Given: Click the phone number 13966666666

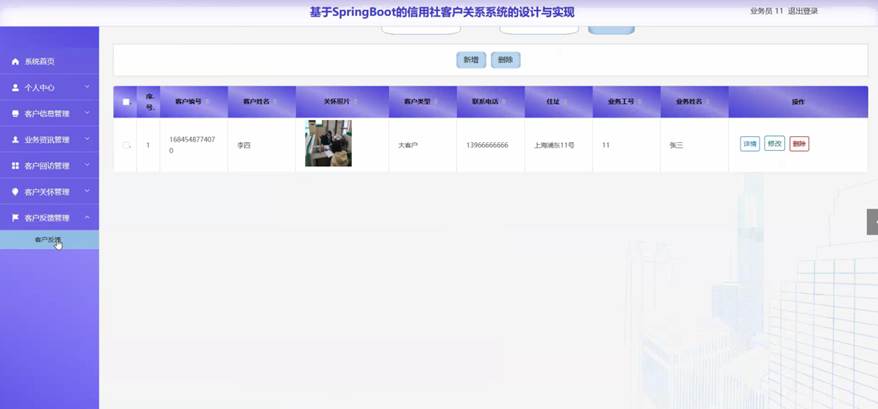Looking at the screenshot, I should coord(487,145).
